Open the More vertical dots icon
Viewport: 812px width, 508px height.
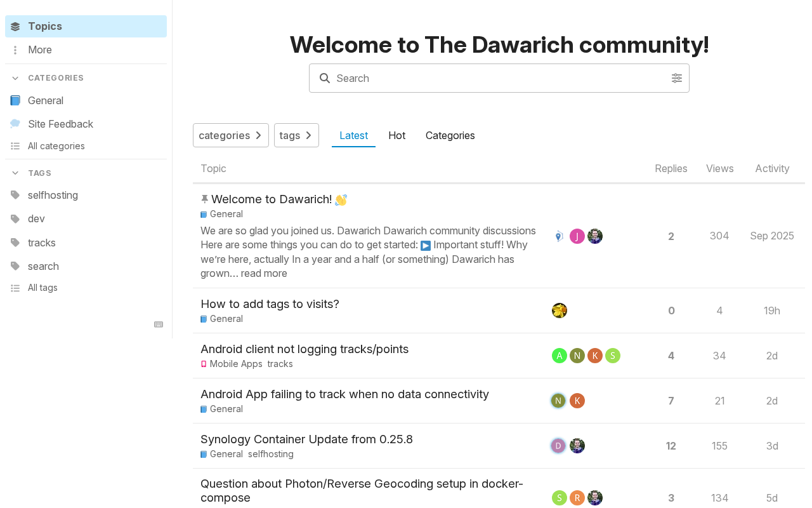point(15,50)
